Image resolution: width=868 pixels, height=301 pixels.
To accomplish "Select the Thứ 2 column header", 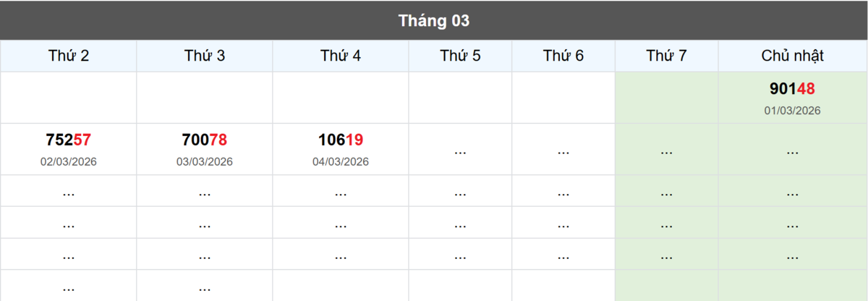I will point(69,56).
